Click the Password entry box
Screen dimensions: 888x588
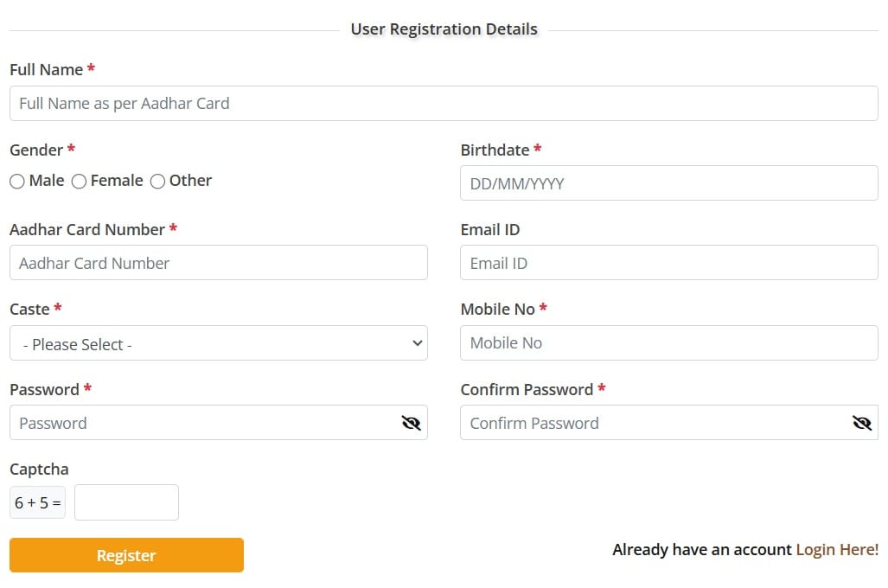click(x=199, y=423)
